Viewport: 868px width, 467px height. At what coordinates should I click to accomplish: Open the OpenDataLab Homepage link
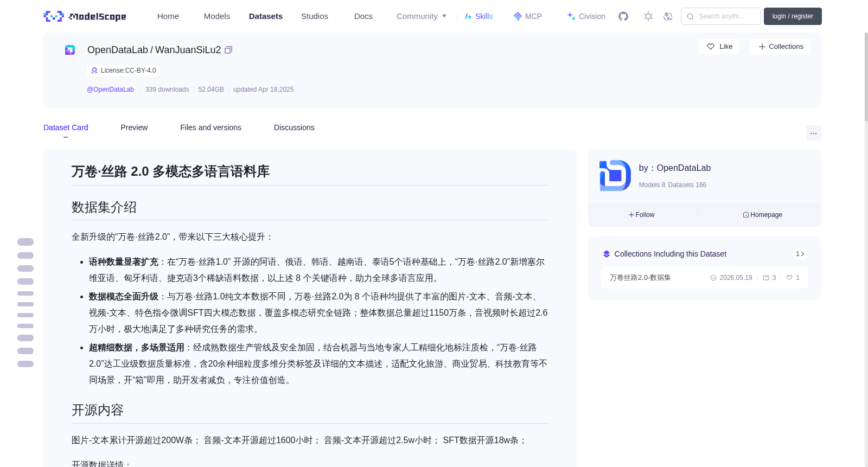tap(762, 215)
